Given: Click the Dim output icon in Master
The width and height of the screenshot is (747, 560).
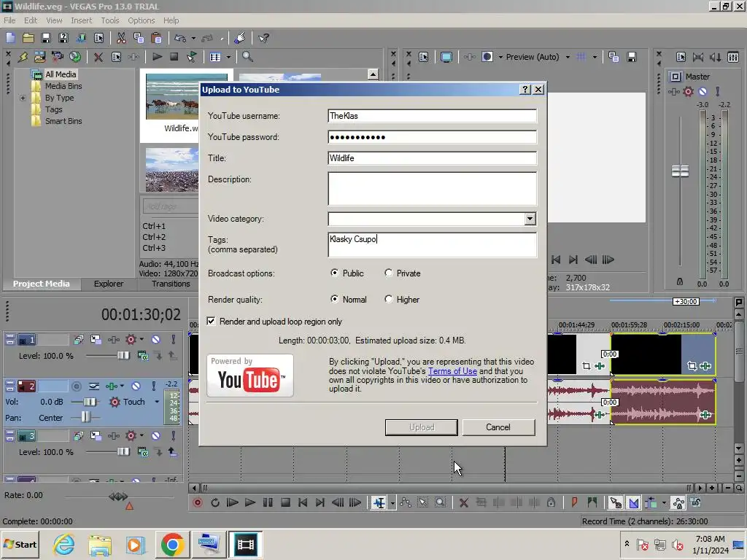Looking at the screenshot, I should click(x=716, y=57).
